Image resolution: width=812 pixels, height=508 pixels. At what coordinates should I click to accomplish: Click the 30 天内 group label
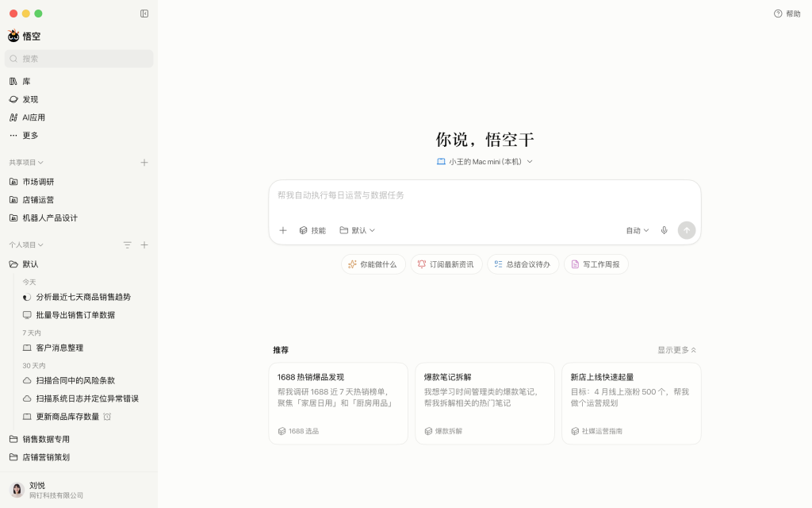tap(33, 366)
